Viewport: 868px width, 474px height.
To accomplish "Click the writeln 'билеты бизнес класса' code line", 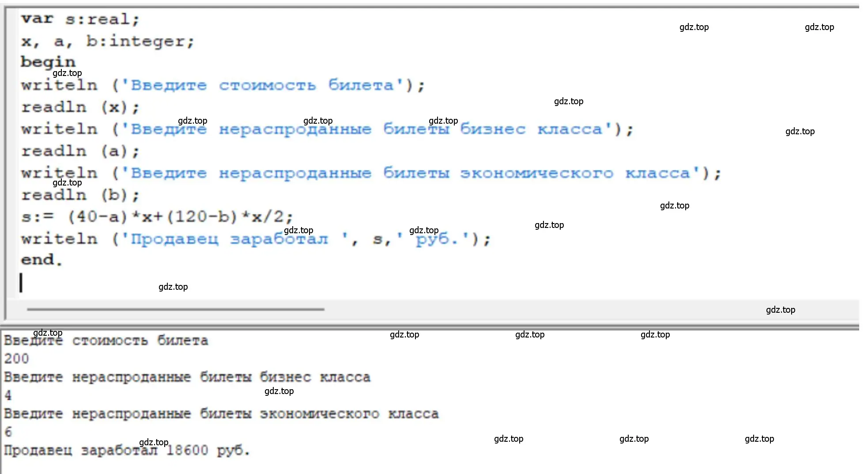I will [327, 129].
